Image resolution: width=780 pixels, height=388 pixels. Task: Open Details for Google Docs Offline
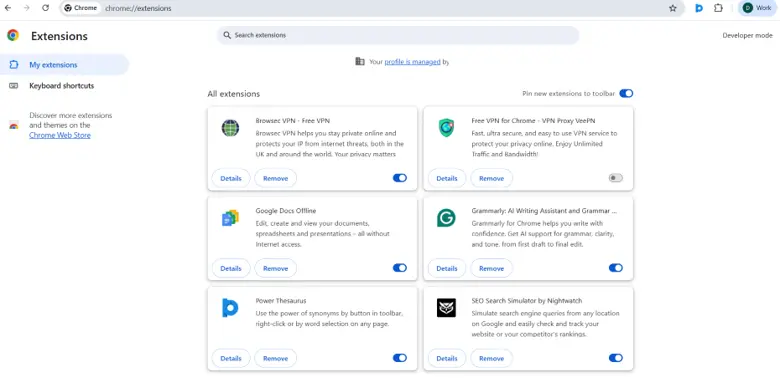[x=231, y=268]
